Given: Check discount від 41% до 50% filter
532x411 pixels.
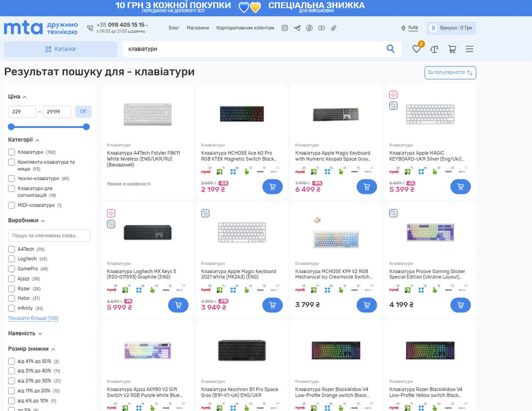Looking at the screenshot, I should tap(12, 361).
